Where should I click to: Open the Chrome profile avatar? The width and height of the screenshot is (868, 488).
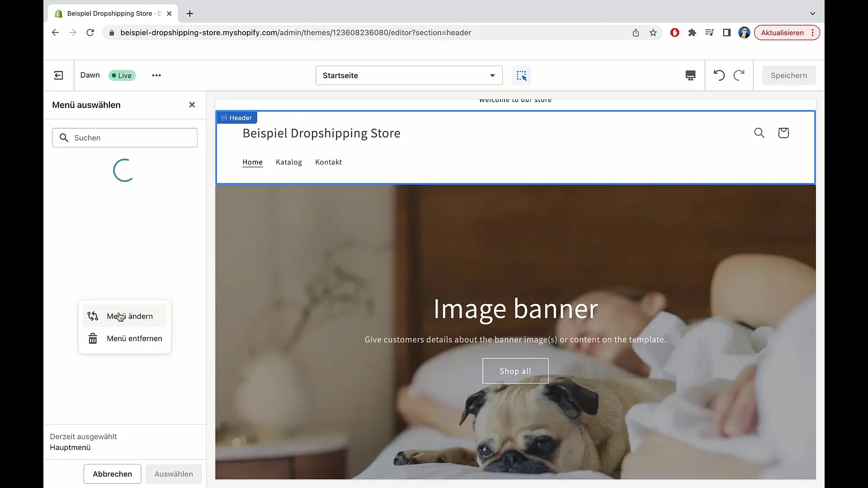tap(744, 33)
